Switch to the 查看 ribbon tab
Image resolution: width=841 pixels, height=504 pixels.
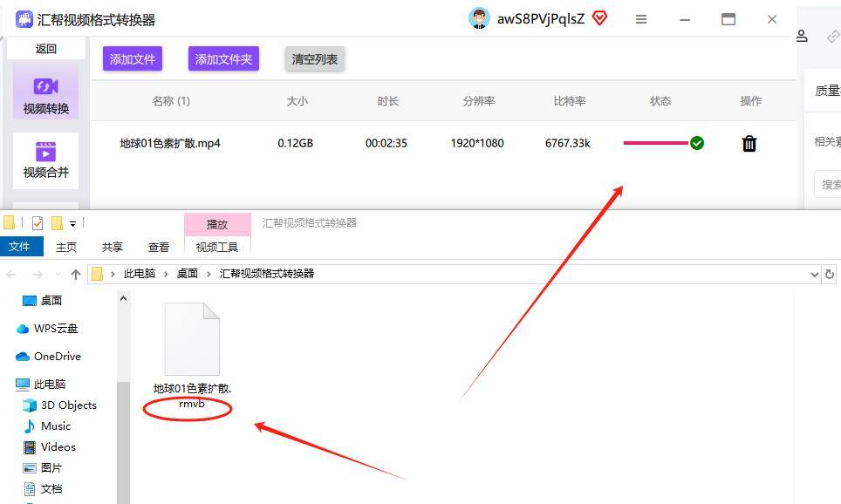[x=158, y=247]
